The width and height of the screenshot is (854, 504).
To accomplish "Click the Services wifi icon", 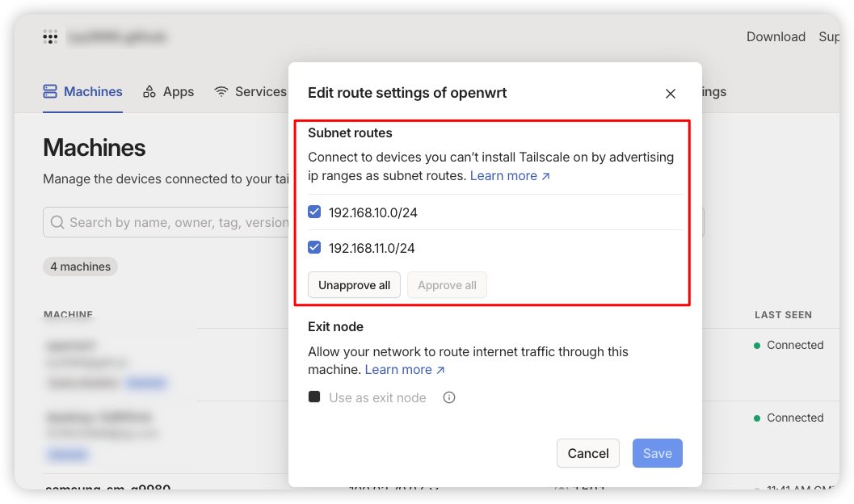I will 221,92.
